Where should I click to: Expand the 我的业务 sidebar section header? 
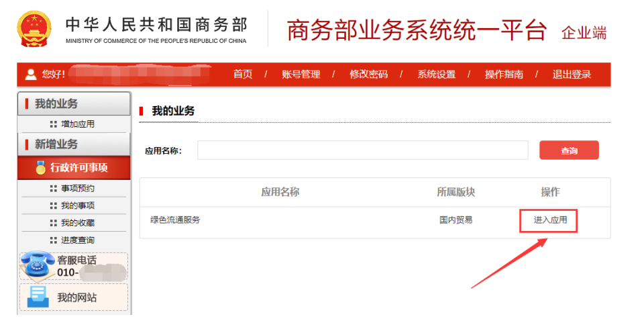[x=74, y=103]
